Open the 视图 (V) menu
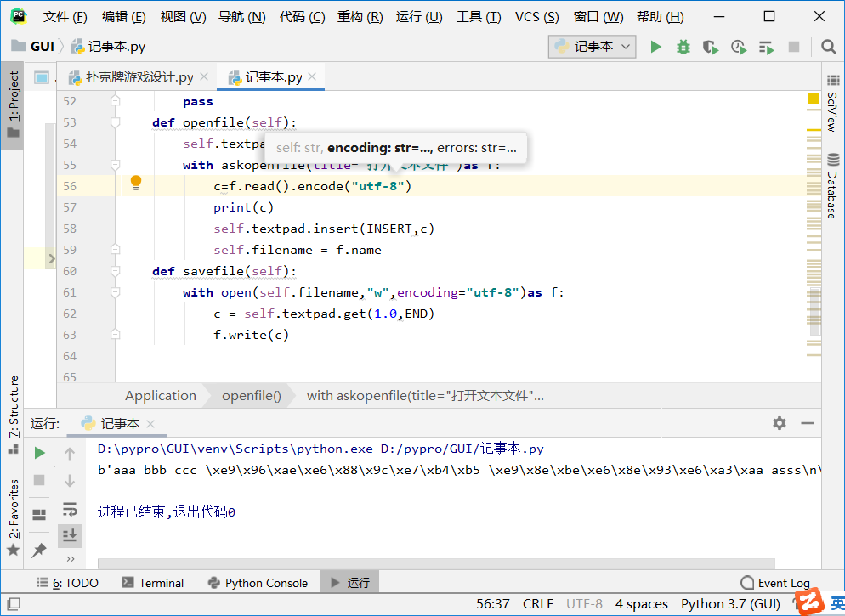The height and width of the screenshot is (616, 845). coord(183,17)
